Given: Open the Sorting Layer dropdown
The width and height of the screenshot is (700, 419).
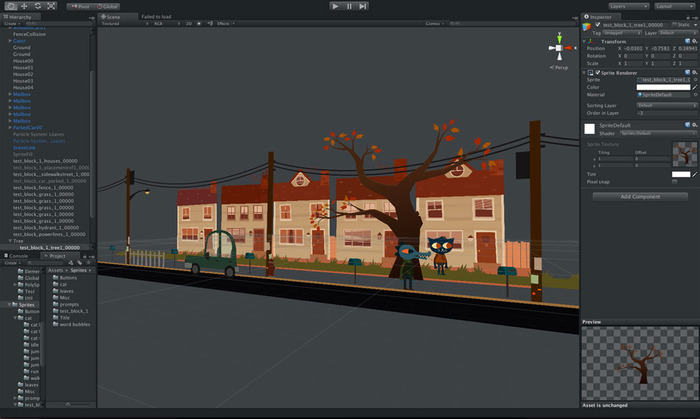Looking at the screenshot, I should 667,106.
